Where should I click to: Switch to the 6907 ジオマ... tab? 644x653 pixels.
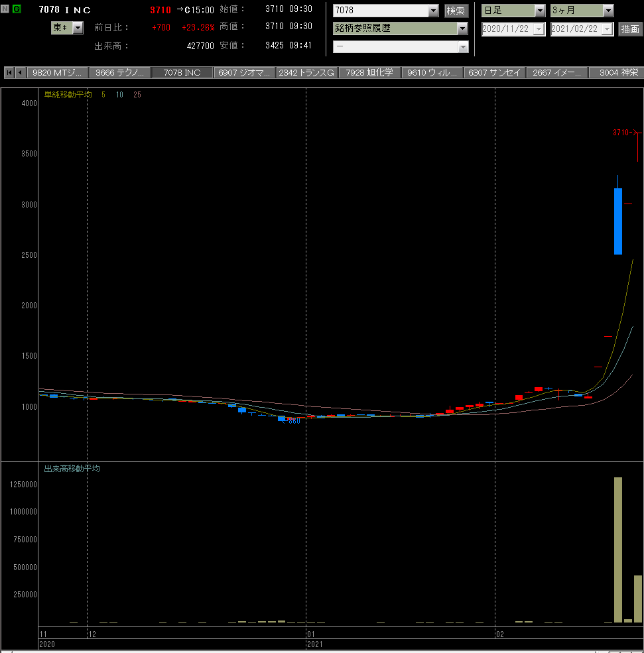tap(244, 72)
